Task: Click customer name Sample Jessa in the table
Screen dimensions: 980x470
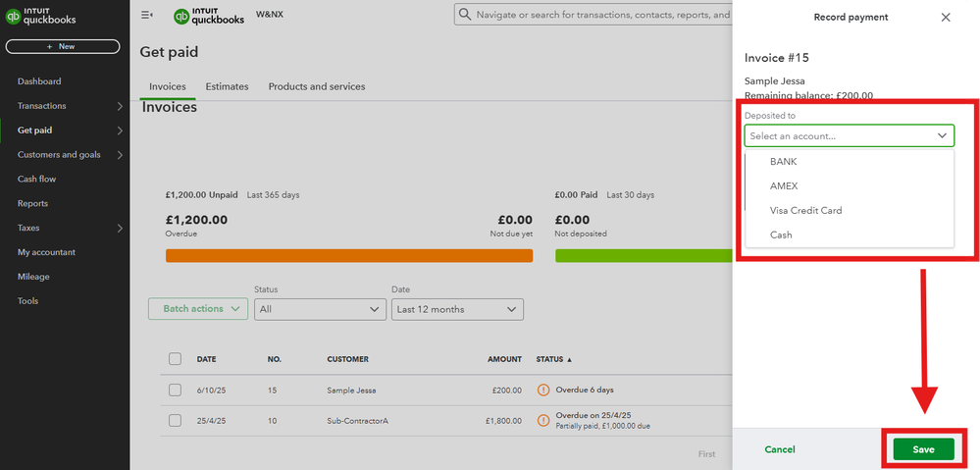Action: click(x=351, y=390)
